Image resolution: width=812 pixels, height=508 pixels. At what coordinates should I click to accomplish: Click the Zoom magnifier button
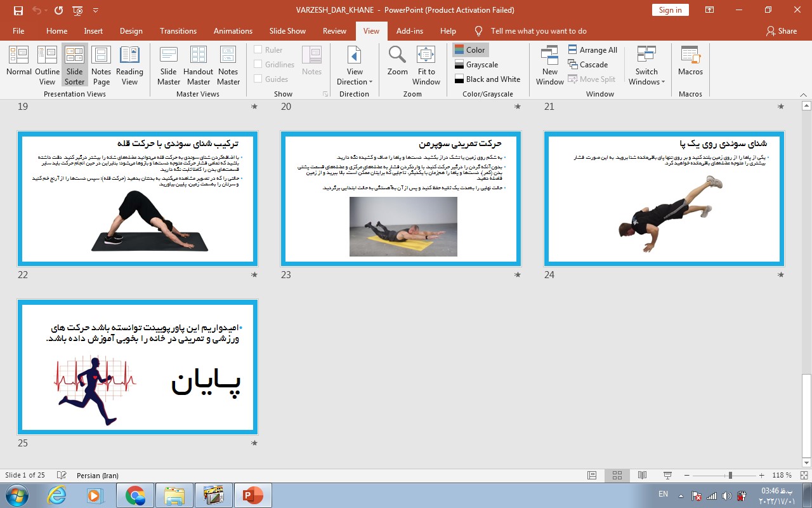click(398, 62)
